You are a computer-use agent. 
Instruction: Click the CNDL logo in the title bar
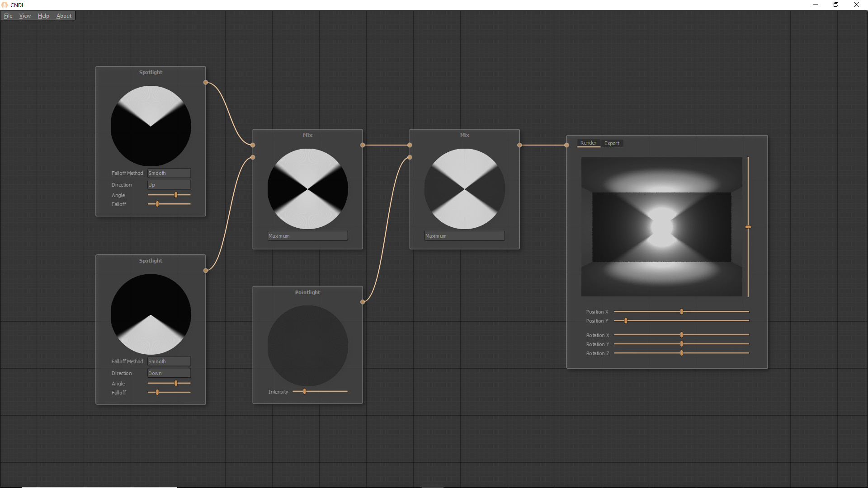coord(5,5)
